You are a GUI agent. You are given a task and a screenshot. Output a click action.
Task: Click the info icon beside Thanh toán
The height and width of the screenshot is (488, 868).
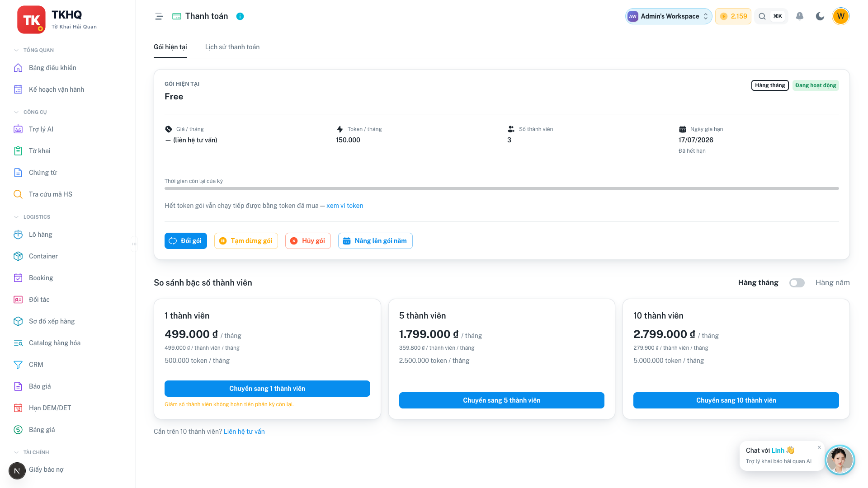[x=240, y=16]
